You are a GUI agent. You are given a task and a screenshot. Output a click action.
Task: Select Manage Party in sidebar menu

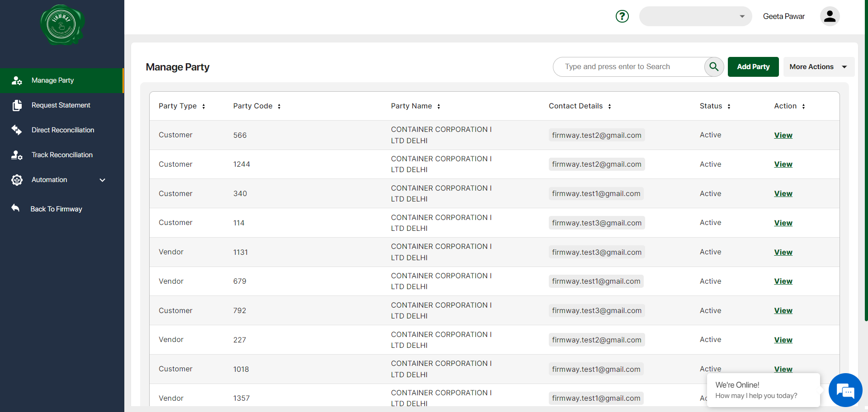52,80
